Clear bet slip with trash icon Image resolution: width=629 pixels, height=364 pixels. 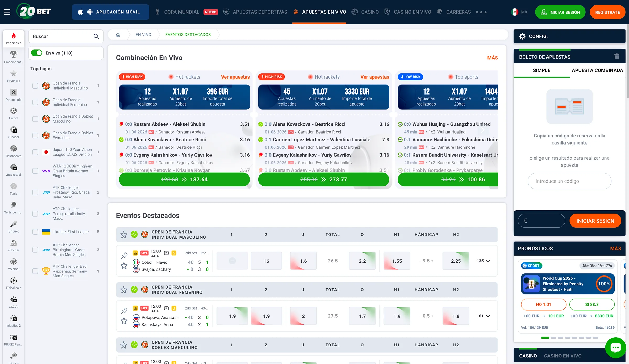click(616, 56)
